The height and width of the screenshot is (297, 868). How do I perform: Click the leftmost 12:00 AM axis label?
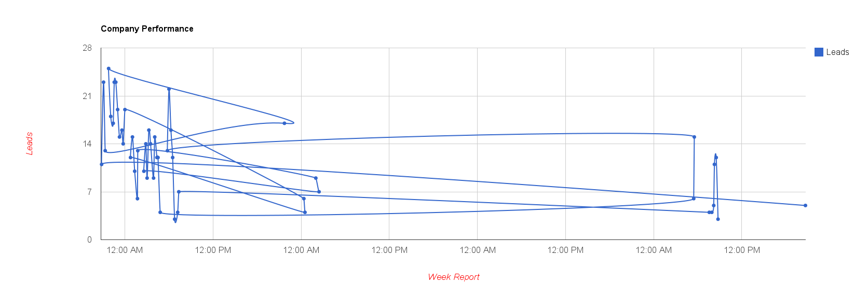(125, 250)
